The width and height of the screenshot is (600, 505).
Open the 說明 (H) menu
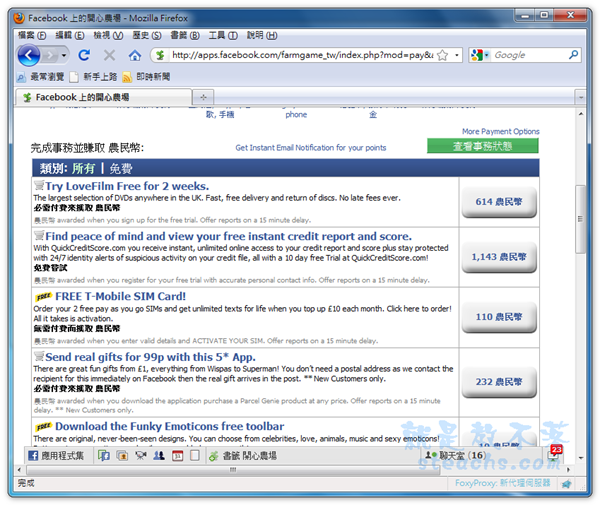coord(262,36)
